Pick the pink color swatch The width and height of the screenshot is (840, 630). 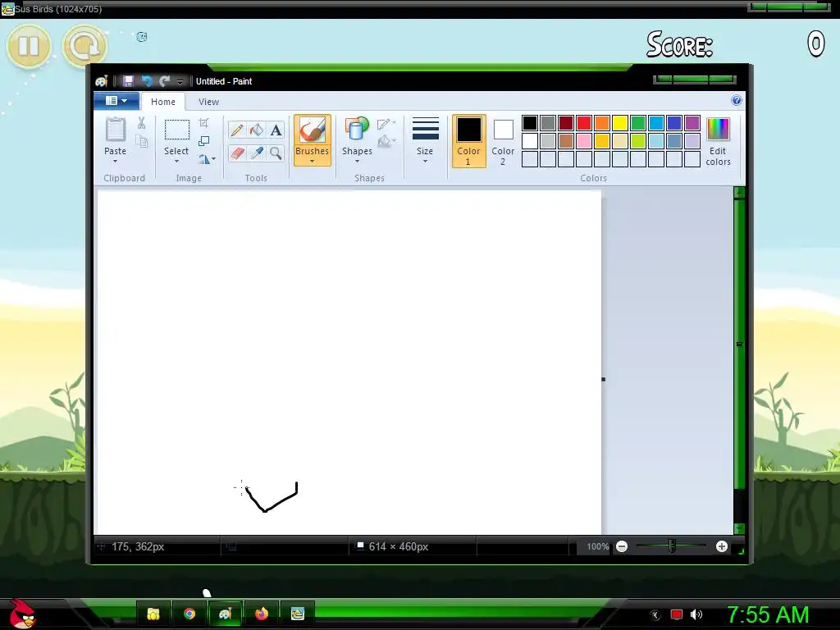pyautogui.click(x=584, y=141)
